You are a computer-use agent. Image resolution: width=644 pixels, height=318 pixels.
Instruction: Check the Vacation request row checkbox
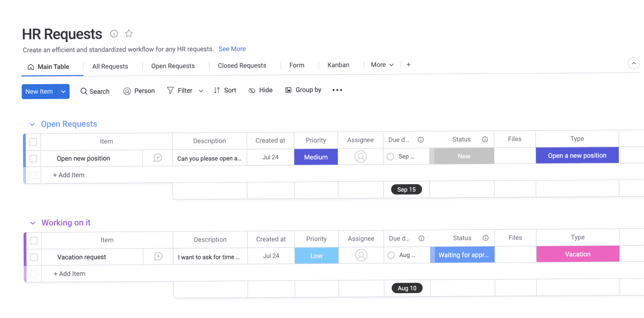33,257
